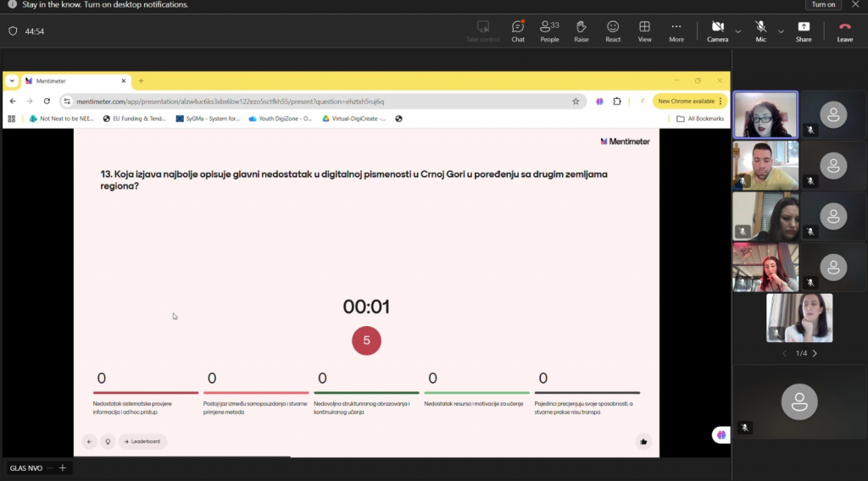Image resolution: width=868 pixels, height=481 pixels.
Task: Bookmark page with the star icon
Action: (x=576, y=101)
